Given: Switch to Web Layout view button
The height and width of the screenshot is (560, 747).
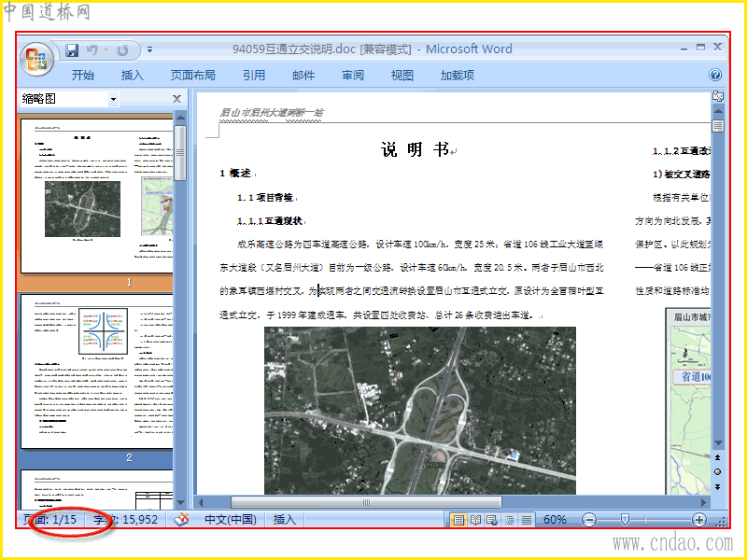Looking at the screenshot, I should 492,520.
